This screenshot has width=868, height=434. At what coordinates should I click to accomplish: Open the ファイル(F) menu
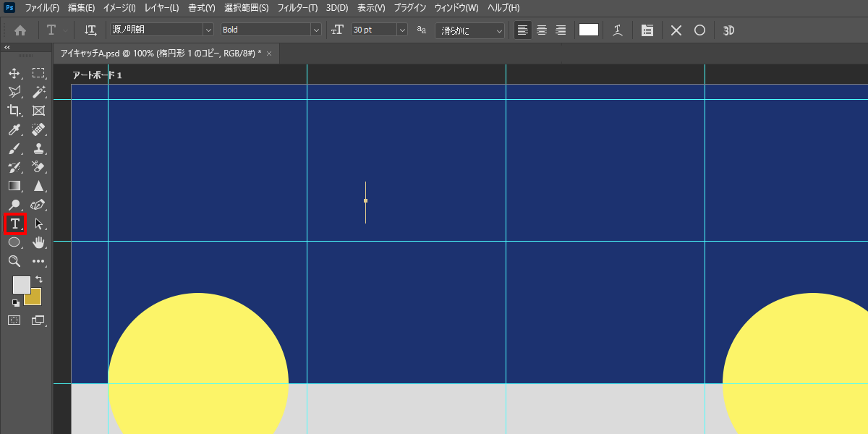coord(42,8)
